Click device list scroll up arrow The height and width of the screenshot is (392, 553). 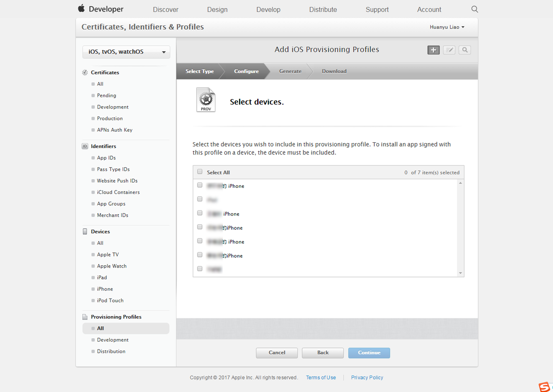(x=460, y=183)
